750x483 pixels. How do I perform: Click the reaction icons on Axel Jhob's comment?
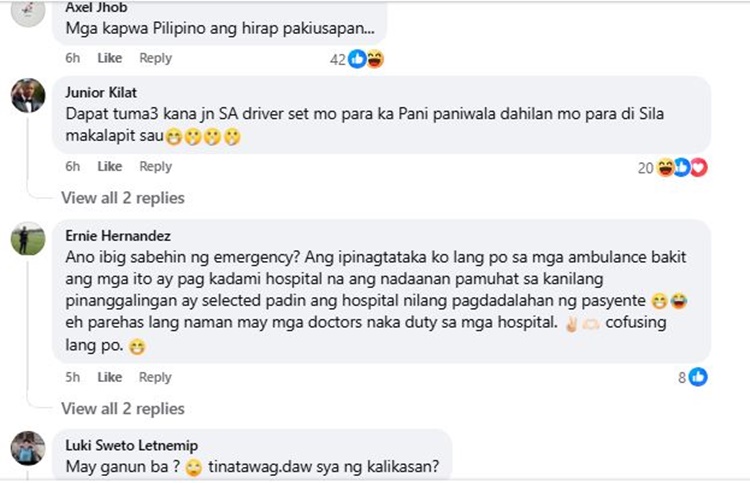(x=366, y=59)
